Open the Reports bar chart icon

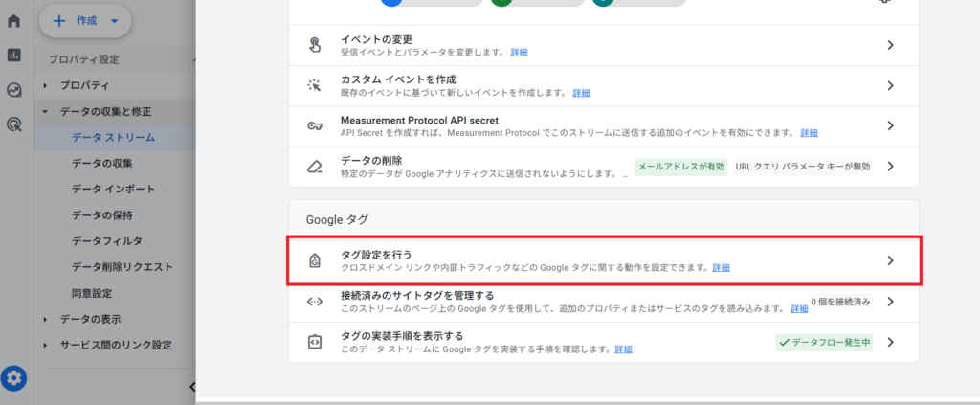click(x=13, y=55)
